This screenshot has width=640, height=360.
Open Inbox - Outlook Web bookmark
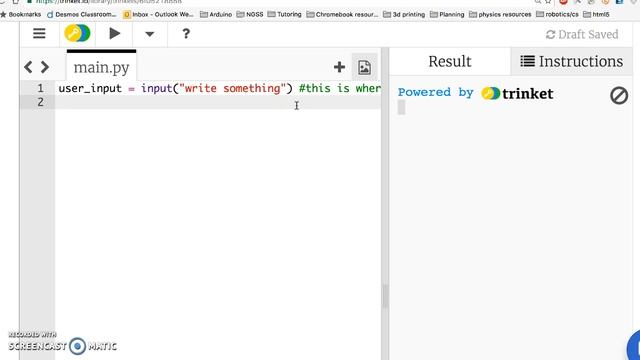pyautogui.click(x=158, y=14)
